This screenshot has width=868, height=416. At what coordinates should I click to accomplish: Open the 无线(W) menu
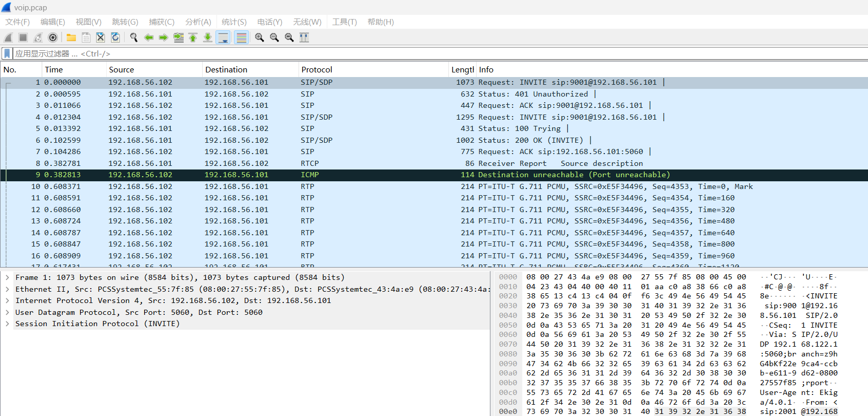click(307, 22)
